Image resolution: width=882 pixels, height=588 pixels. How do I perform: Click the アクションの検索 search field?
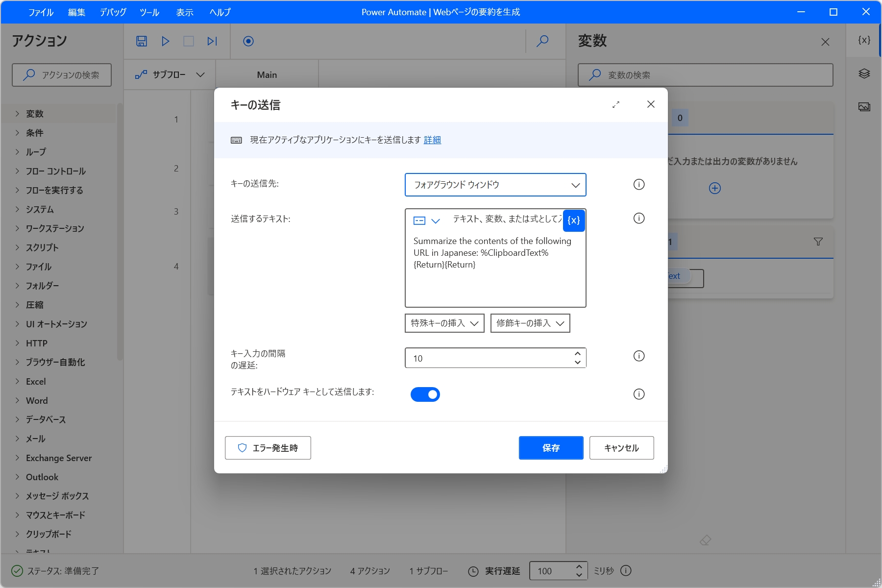pyautogui.click(x=62, y=75)
